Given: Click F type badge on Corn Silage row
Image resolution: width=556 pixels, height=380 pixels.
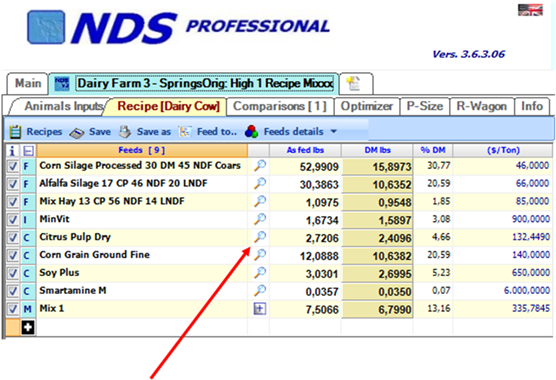Looking at the screenshot, I should pyautogui.click(x=28, y=166).
